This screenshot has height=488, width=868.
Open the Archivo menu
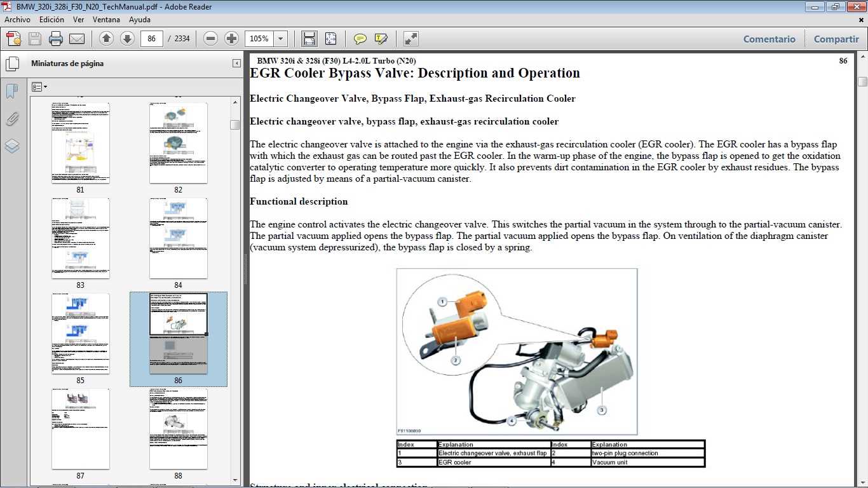(x=17, y=20)
